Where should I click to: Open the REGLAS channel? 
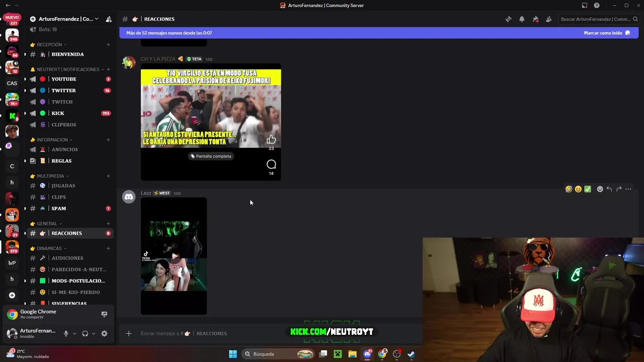pyautogui.click(x=70, y=161)
